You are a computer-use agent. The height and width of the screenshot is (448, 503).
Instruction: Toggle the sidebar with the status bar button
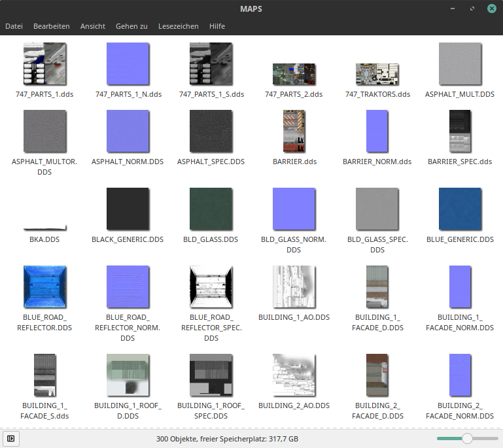click(11, 438)
